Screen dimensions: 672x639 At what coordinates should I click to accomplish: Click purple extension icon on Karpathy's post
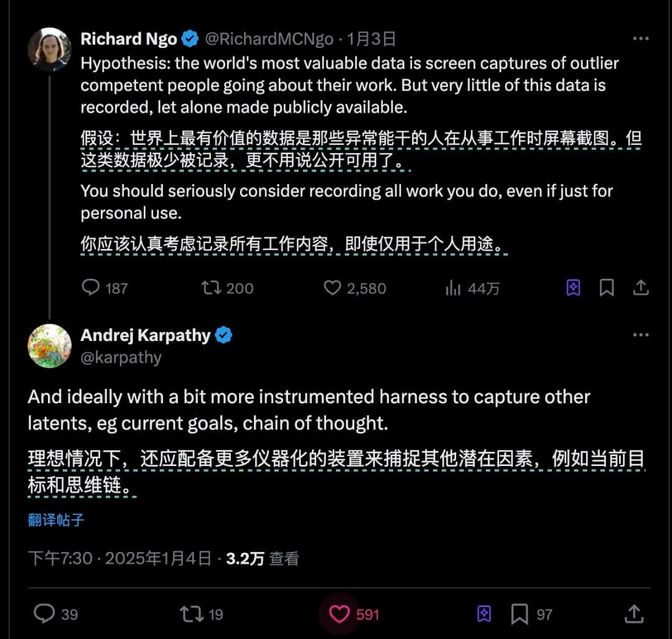pyautogui.click(x=484, y=614)
